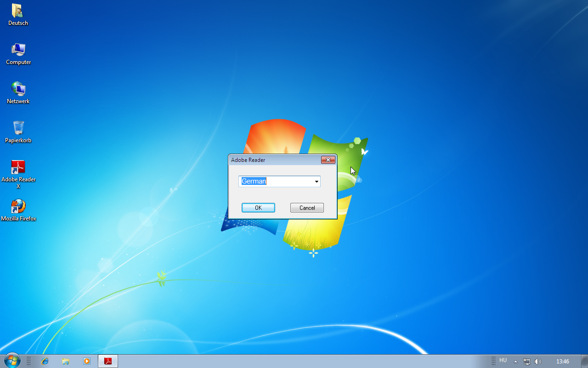Open Windows Explorer from the taskbar
The width and height of the screenshot is (588, 368).
tap(66, 361)
